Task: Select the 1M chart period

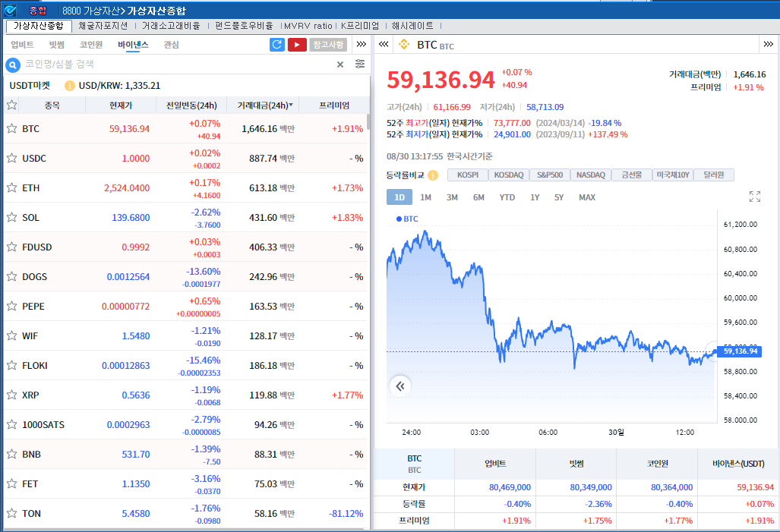Action: pos(426,197)
